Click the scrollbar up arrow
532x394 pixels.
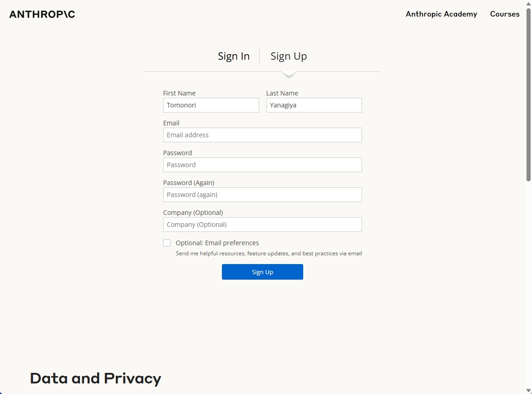point(528,3)
